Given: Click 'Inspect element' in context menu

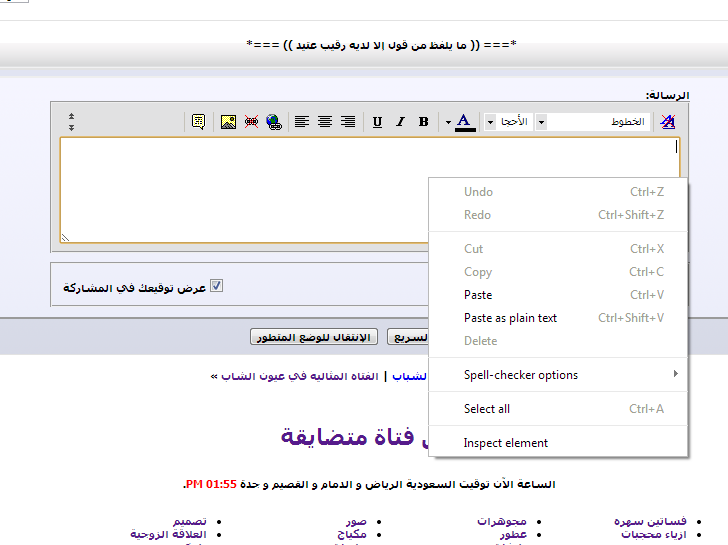Looking at the screenshot, I should [506, 443].
